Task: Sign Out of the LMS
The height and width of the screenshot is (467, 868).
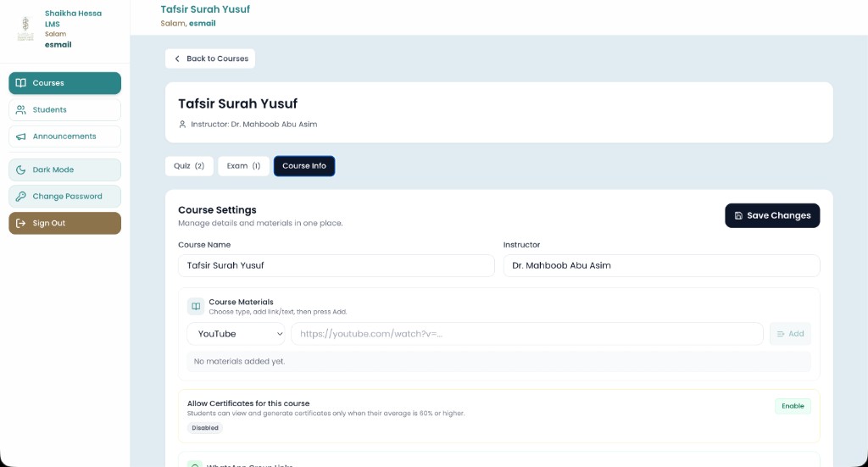Action: coord(64,223)
